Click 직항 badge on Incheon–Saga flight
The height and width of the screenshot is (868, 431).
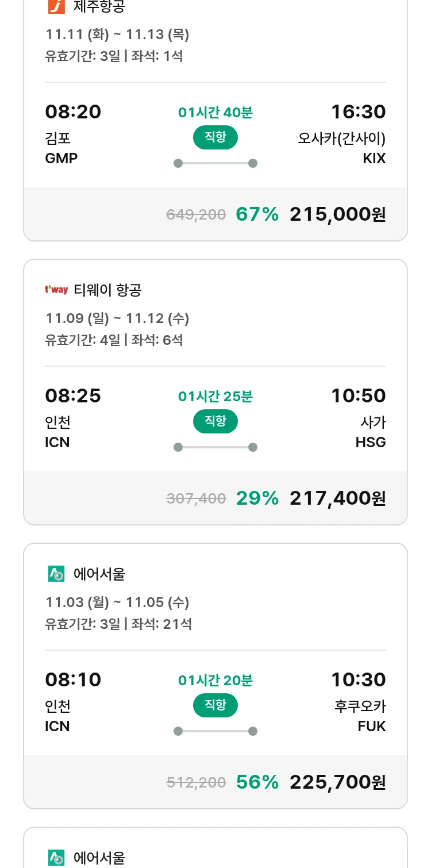pos(215,421)
